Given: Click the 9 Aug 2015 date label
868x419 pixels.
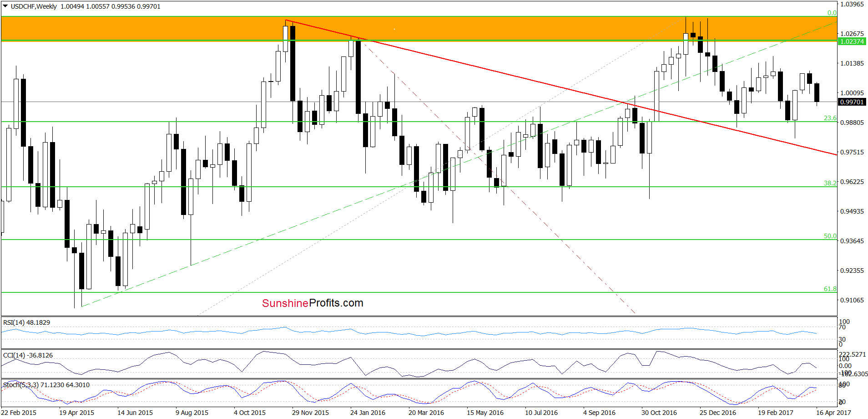Looking at the screenshot, I should [192, 413].
